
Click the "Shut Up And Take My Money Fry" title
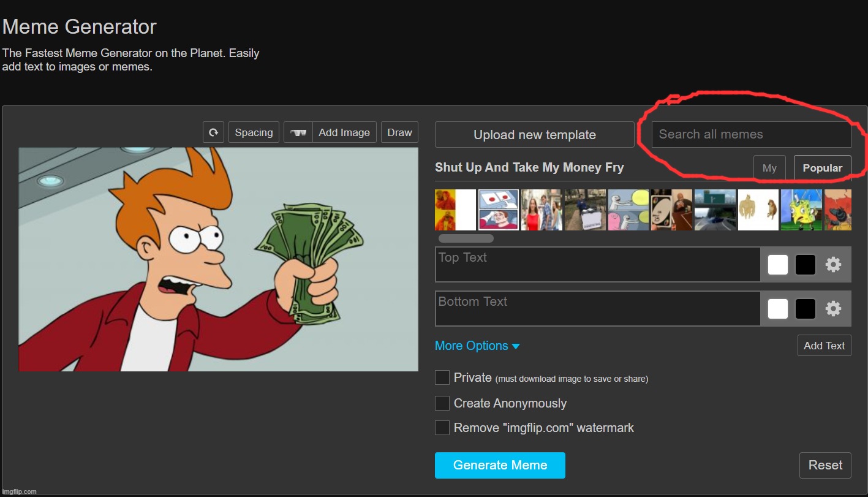coord(529,168)
